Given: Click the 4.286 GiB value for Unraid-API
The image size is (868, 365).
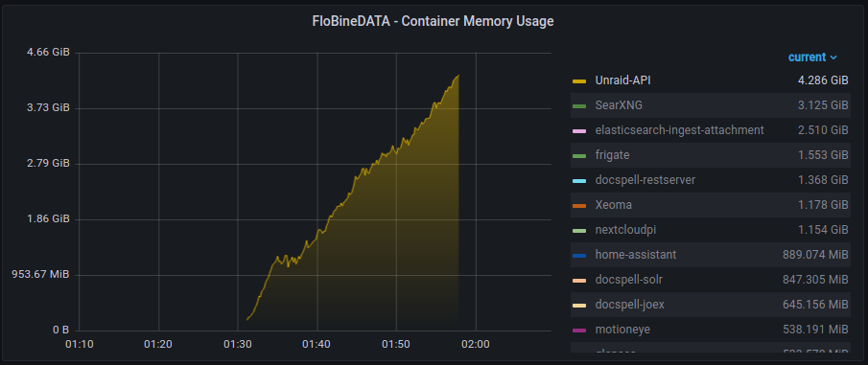Looking at the screenshot, I should pos(823,80).
